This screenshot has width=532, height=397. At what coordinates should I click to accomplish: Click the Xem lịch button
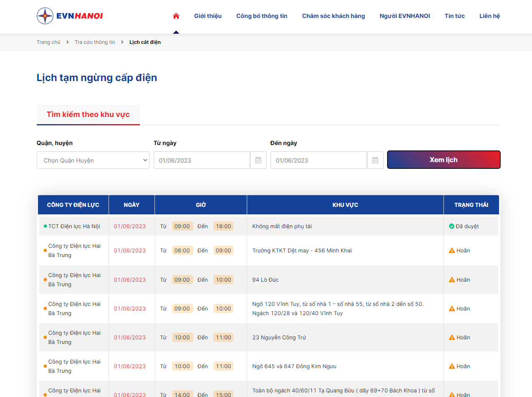click(443, 160)
